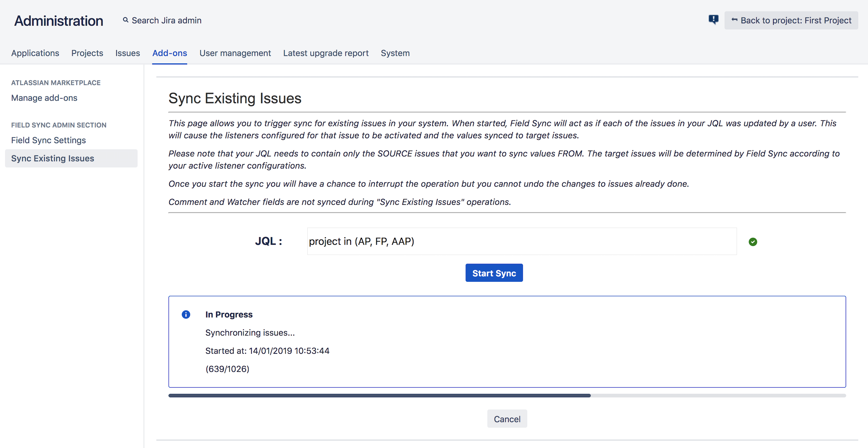Click the green checkmark beside JQL field
The height and width of the screenshot is (448, 868).
point(754,242)
